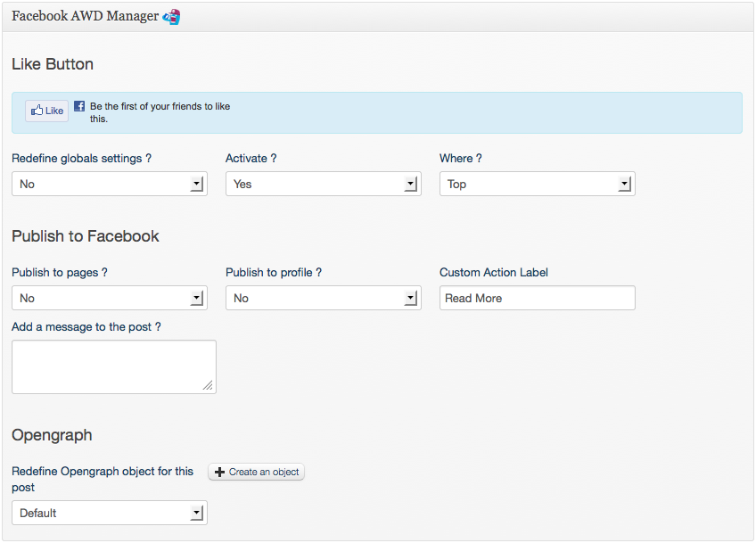The height and width of the screenshot is (543, 756).
Task: Click question mark next to Where label
Action: click(x=479, y=159)
